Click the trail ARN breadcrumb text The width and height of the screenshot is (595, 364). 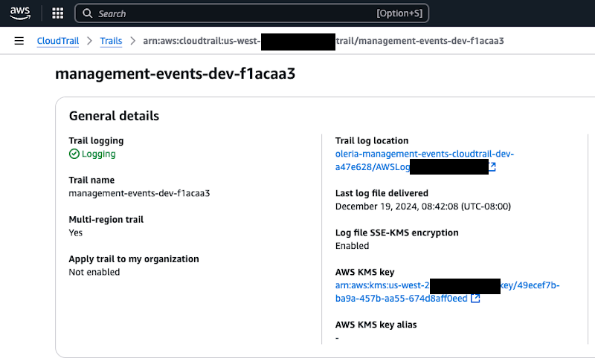[324, 41]
